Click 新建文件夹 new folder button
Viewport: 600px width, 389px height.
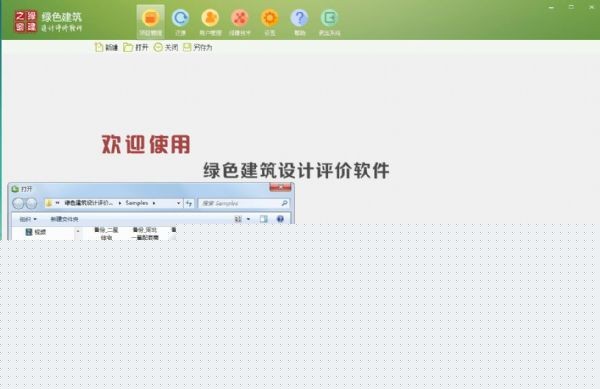(x=64, y=219)
